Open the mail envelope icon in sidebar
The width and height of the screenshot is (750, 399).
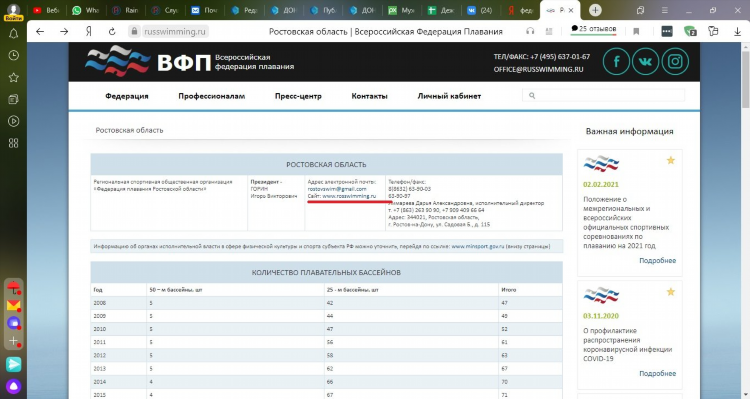[13, 305]
